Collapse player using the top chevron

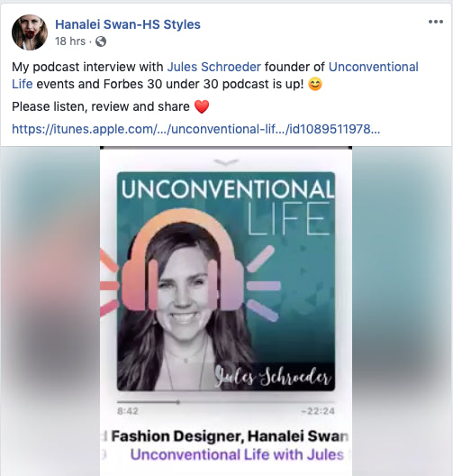(226, 162)
